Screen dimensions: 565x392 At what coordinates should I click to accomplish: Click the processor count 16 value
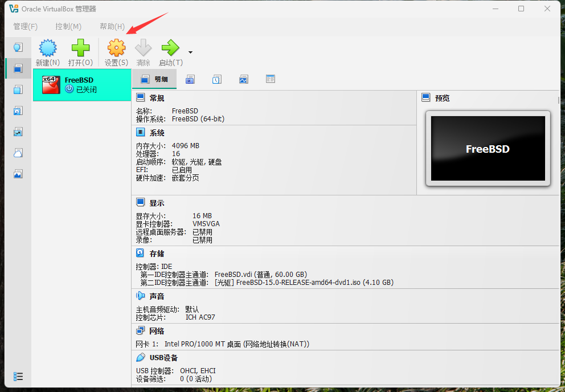click(x=176, y=154)
